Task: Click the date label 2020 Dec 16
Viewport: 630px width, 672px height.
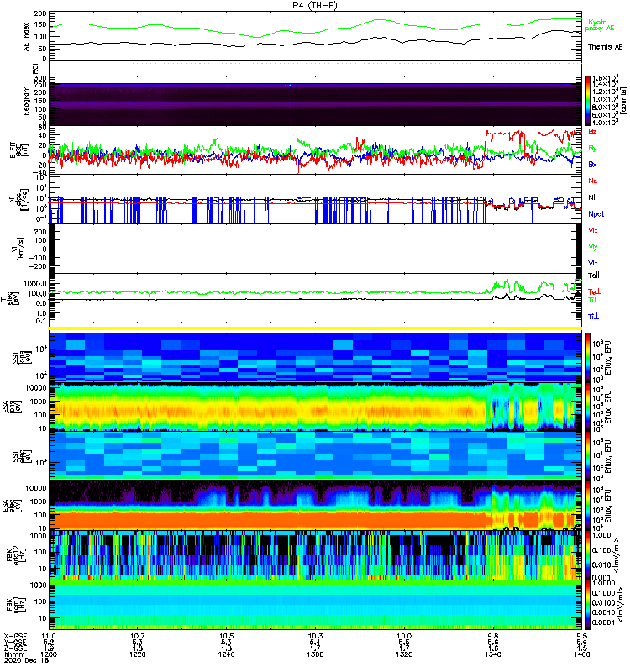Action: (26, 660)
